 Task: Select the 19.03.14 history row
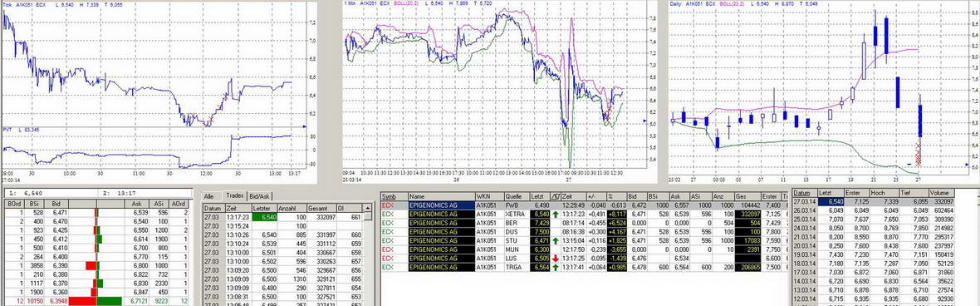coord(873,255)
